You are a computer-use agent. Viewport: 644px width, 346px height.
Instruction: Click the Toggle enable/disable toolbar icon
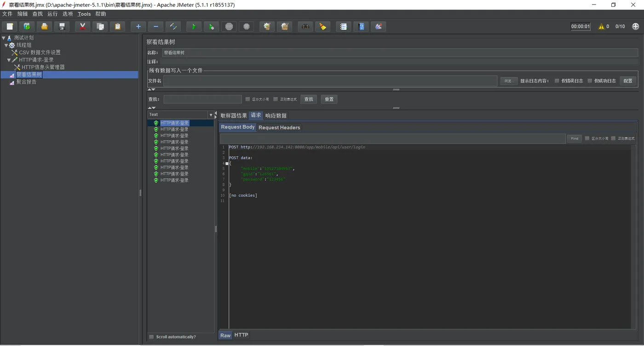[173, 27]
